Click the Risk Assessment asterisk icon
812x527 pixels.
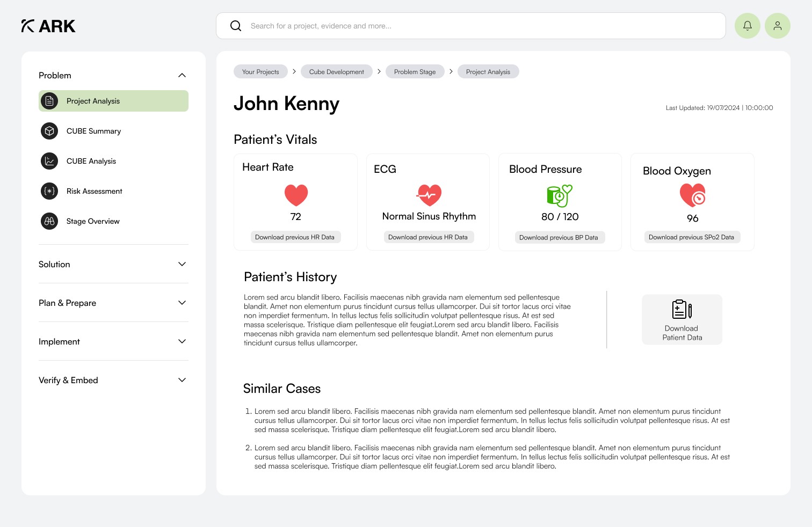click(49, 191)
